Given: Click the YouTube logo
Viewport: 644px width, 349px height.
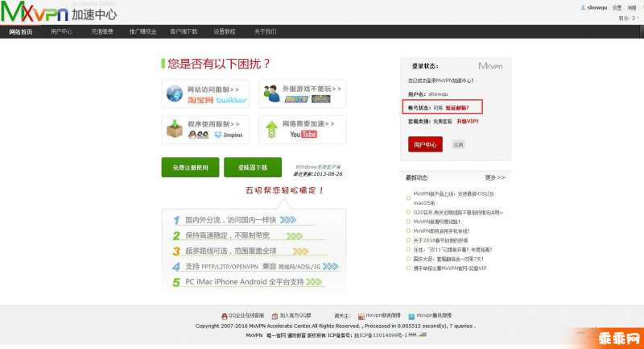Looking at the screenshot, I should coord(303,135).
